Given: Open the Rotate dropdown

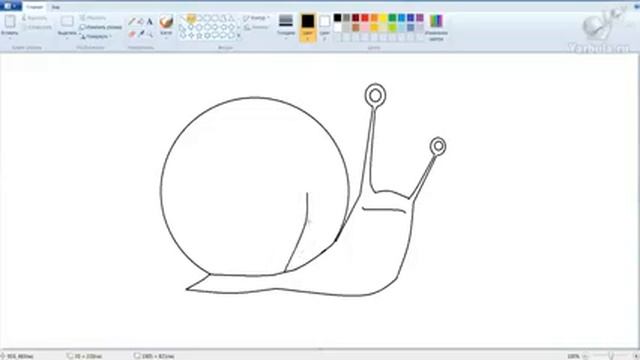Looking at the screenshot, I should click(x=96, y=37).
